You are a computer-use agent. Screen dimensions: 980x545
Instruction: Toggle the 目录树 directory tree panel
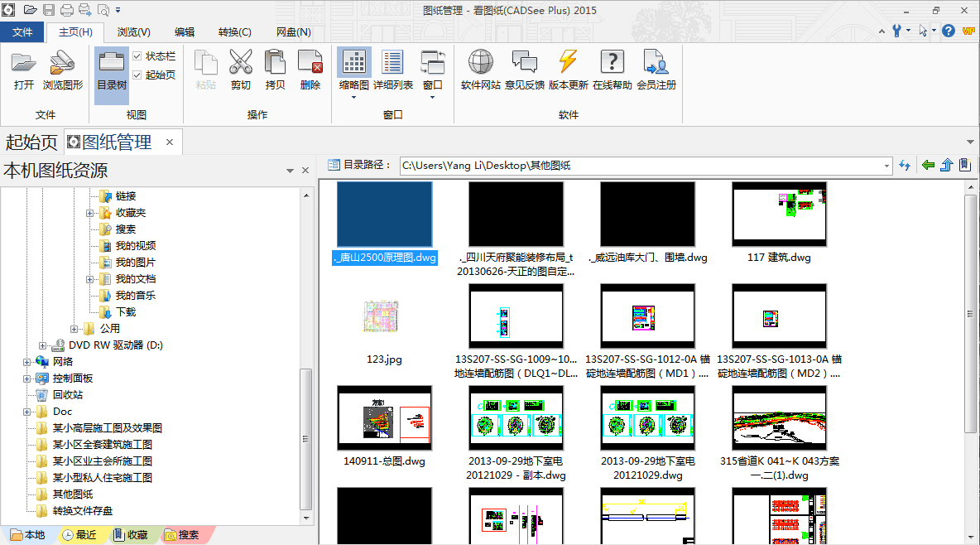(x=112, y=69)
